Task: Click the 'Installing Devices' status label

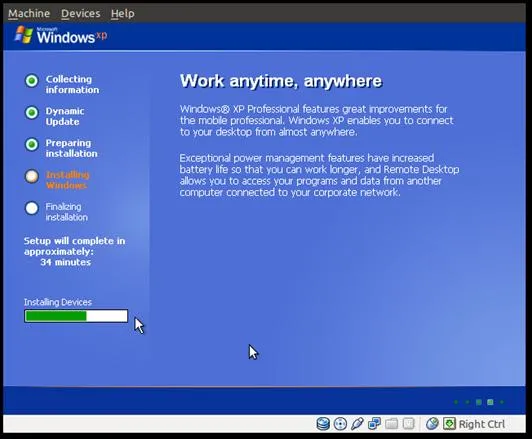Action: tap(58, 302)
